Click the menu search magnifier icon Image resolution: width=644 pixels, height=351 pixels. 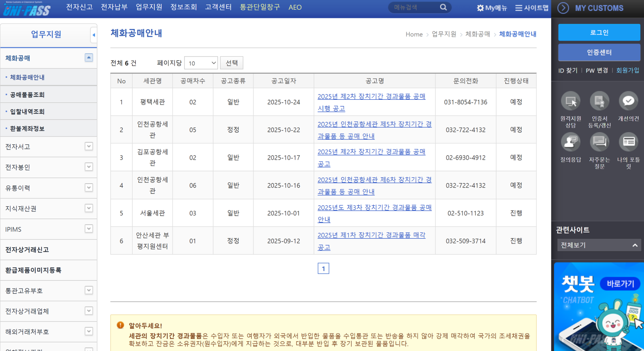[443, 7]
